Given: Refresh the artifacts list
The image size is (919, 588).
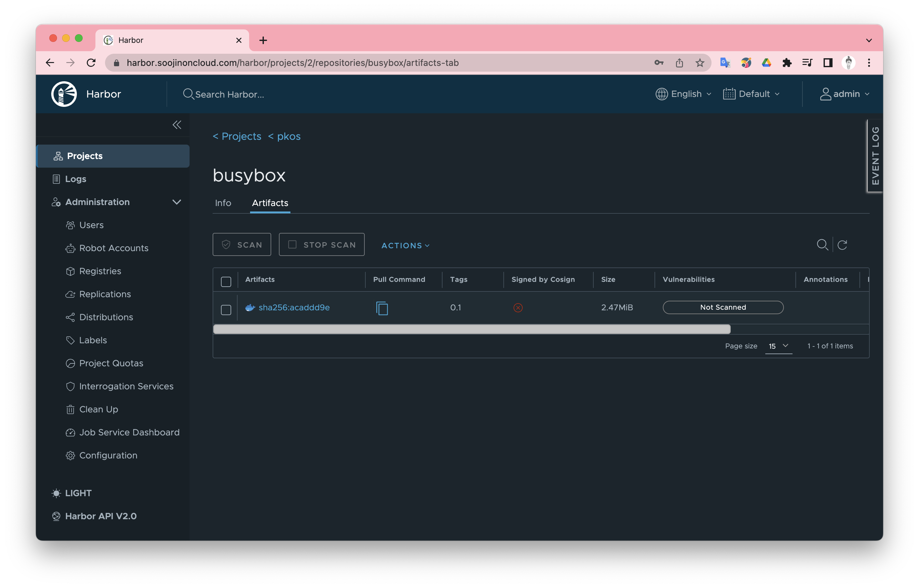Looking at the screenshot, I should point(842,245).
